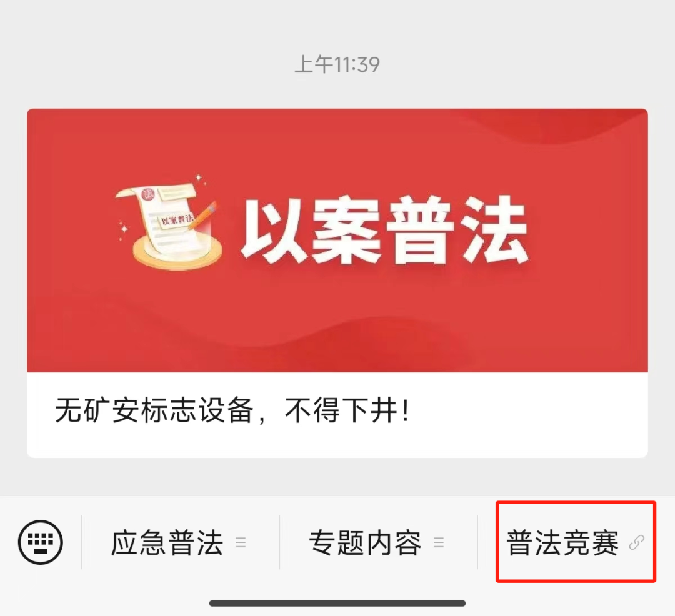Click the white caption area of the article card
Screen dimensions: 675x616
(x=337, y=415)
